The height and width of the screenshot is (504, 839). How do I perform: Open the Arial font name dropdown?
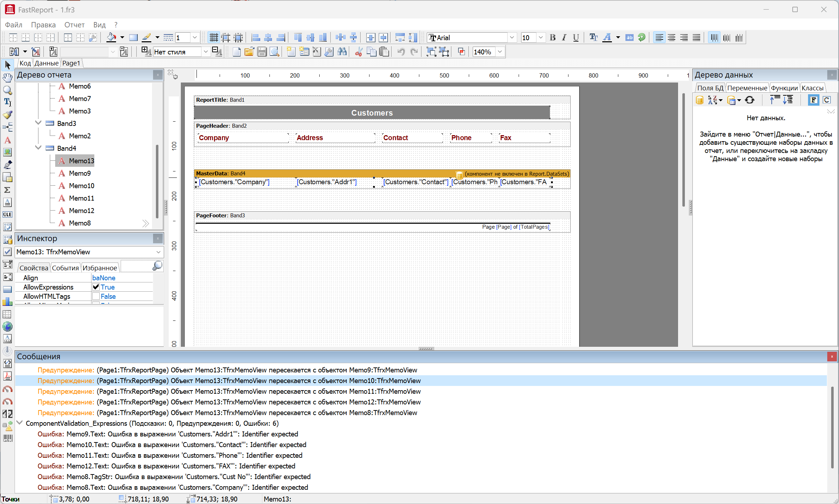[x=512, y=38]
